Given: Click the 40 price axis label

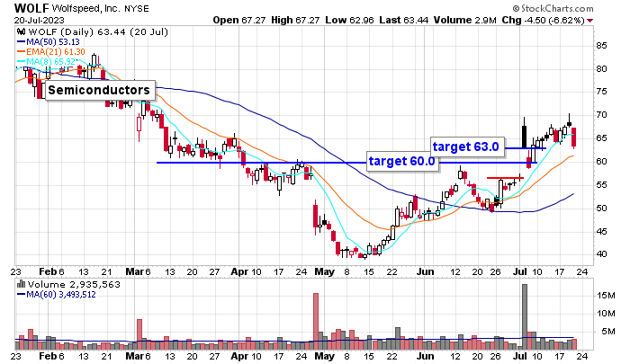Looking at the screenshot, I should point(601,254).
